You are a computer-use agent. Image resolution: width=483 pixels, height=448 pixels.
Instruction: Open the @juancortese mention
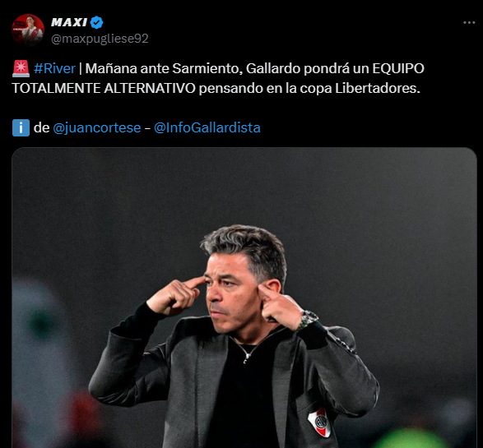97,127
